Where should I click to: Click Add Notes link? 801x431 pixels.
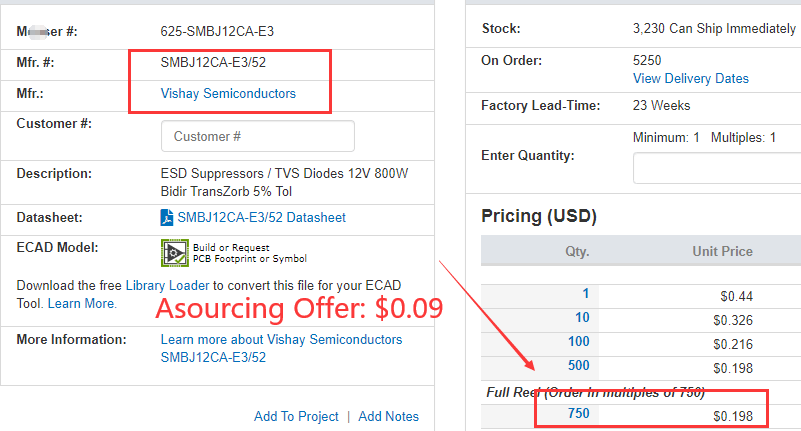(388, 417)
